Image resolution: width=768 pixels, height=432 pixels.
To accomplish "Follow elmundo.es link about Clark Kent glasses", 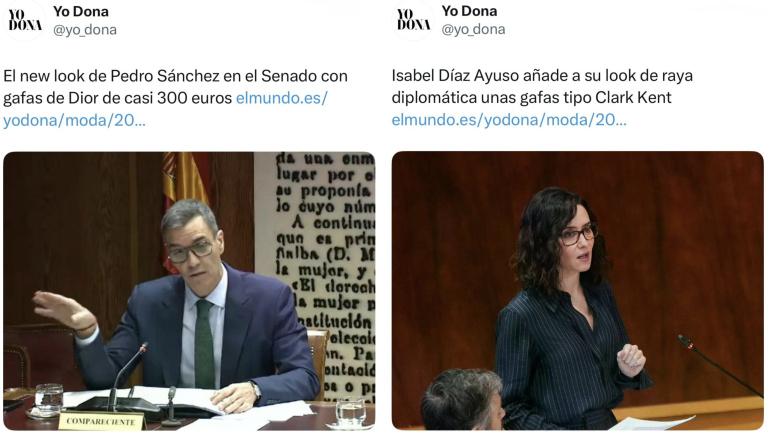I will pos(509,120).
